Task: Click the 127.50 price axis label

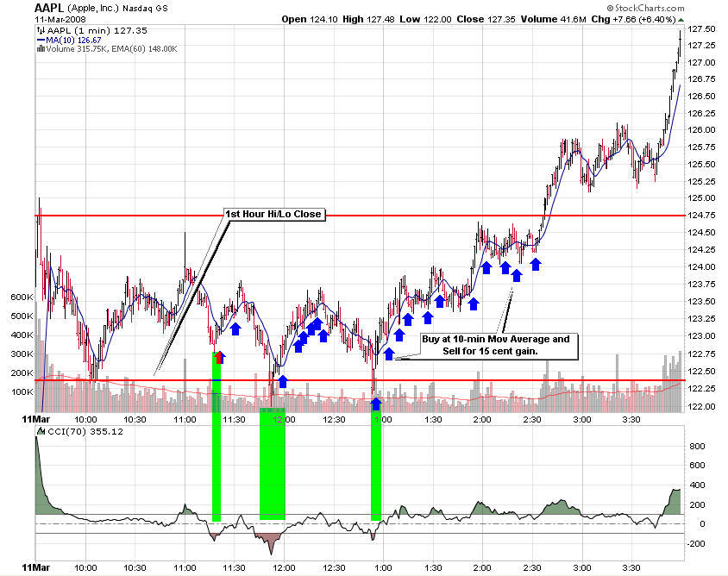Action: point(701,28)
